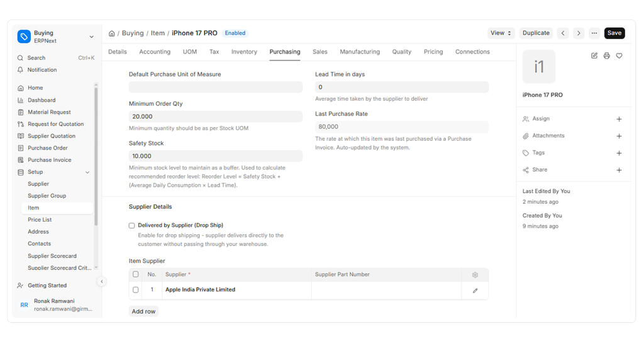Open the View dropdown

501,33
